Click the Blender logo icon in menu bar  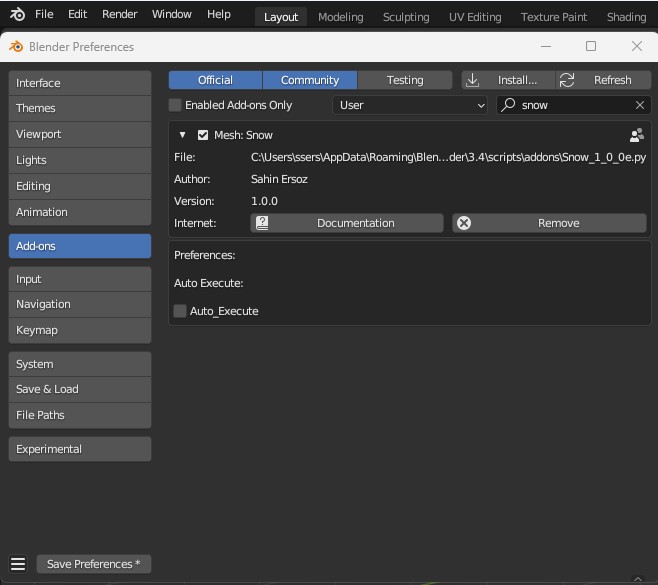click(17, 15)
